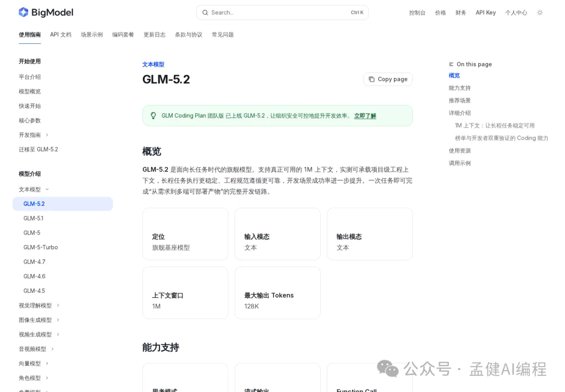Switch to 更新日志 tab
565x392 pixels.
coord(154,34)
